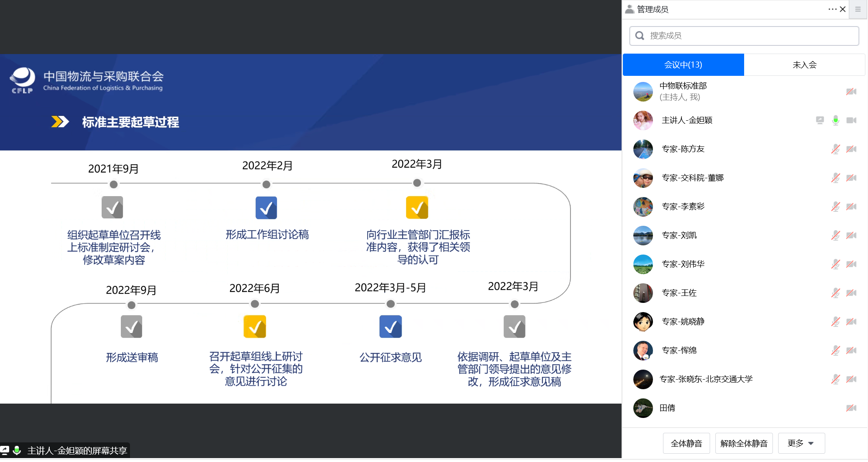Click the camera icon for 主讲人-金妲颖

click(x=851, y=120)
